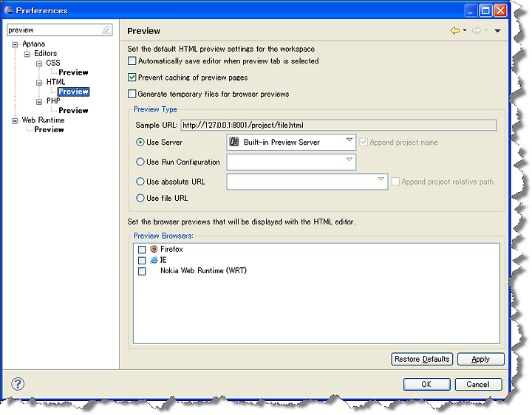Open the Forward history dropdown arrow

point(486,30)
